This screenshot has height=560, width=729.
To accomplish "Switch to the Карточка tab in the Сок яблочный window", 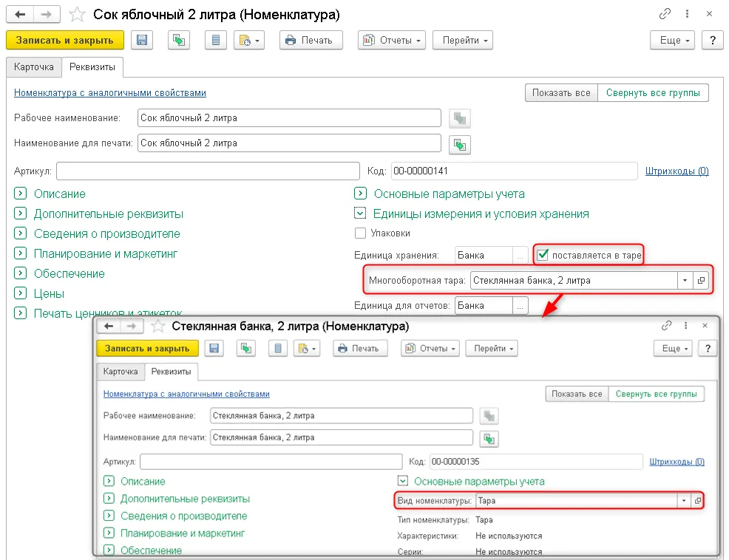I will pyautogui.click(x=34, y=67).
